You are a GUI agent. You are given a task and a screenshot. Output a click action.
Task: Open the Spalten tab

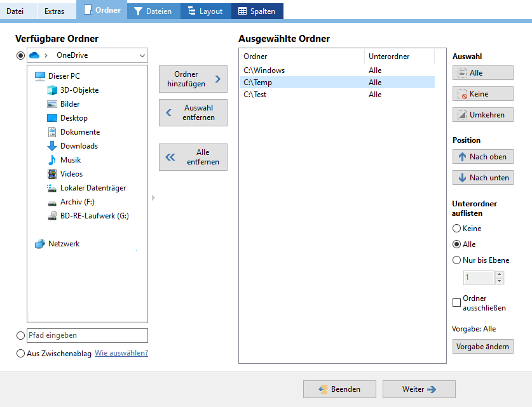pyautogui.click(x=257, y=11)
